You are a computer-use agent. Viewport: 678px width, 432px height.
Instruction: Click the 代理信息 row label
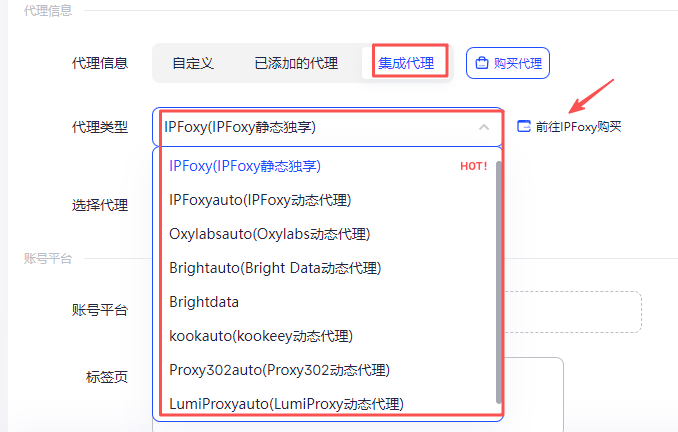tap(100, 63)
